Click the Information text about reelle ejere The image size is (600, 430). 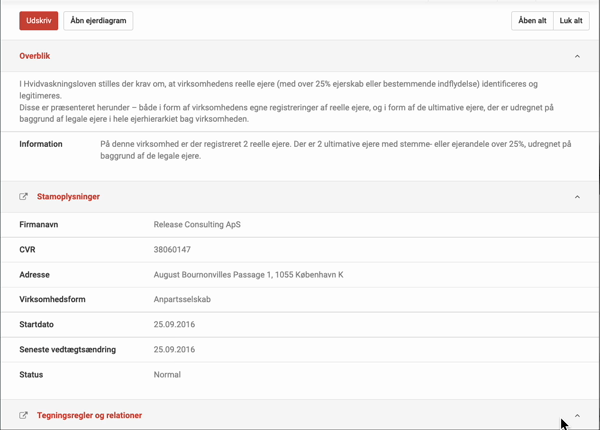(335, 150)
